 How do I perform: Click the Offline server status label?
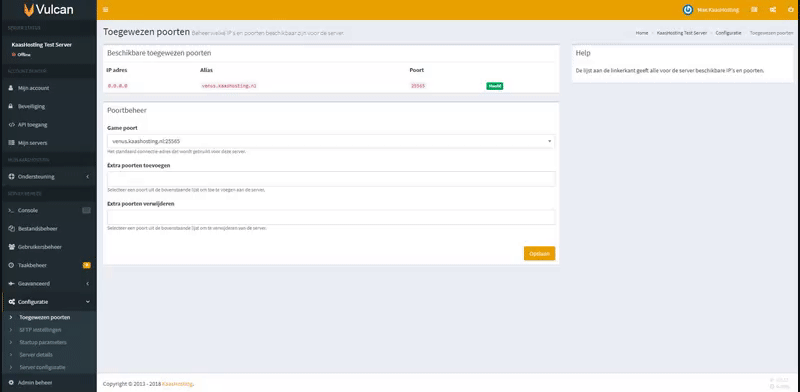point(24,55)
